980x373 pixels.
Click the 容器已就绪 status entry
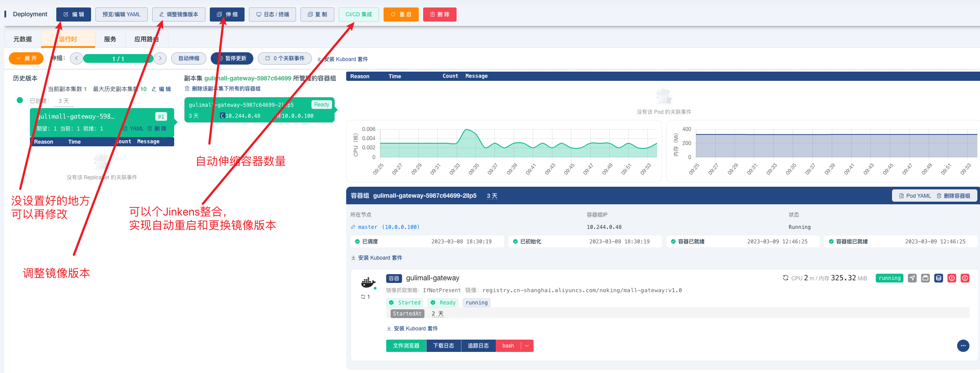[743, 242]
